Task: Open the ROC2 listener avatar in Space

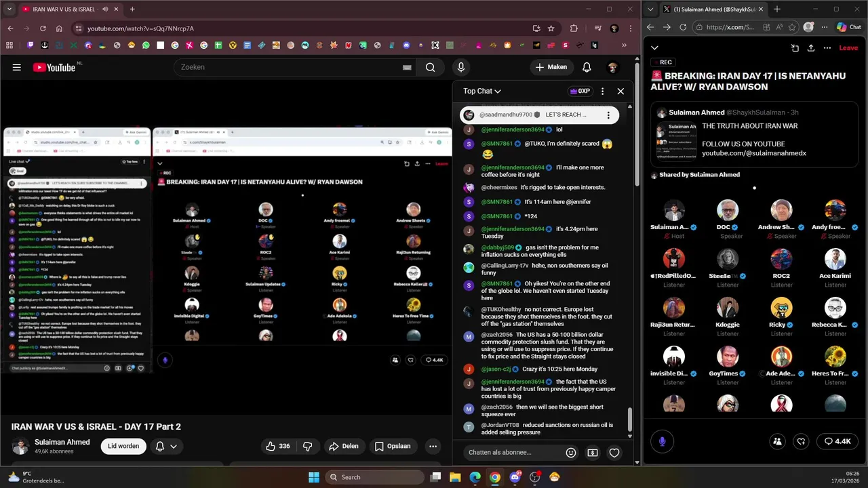Action: point(781,260)
